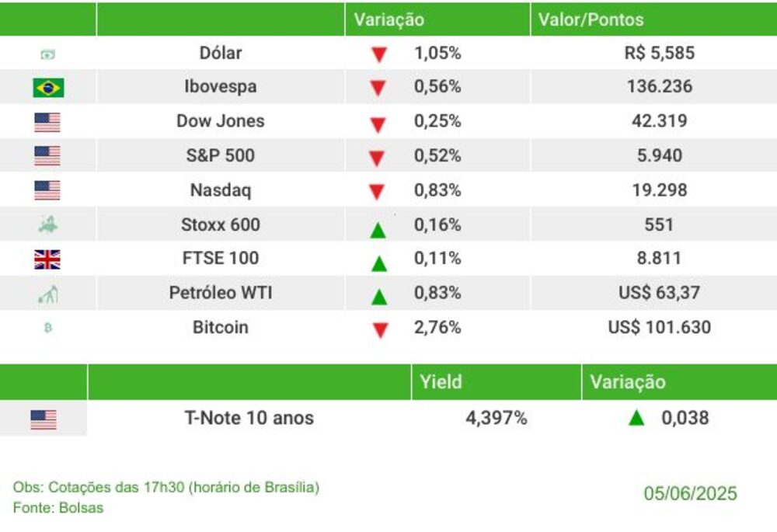This screenshot has width=777, height=532.
Task: Click the Yield column header
Action: 441,381
